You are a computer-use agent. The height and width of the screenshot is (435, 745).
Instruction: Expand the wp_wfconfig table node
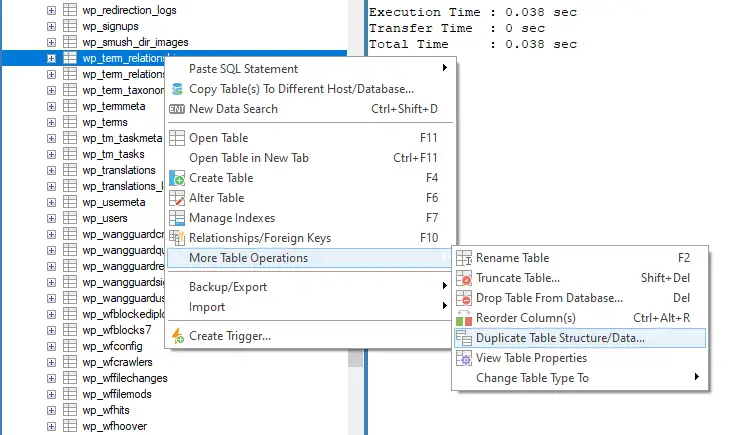click(x=51, y=346)
